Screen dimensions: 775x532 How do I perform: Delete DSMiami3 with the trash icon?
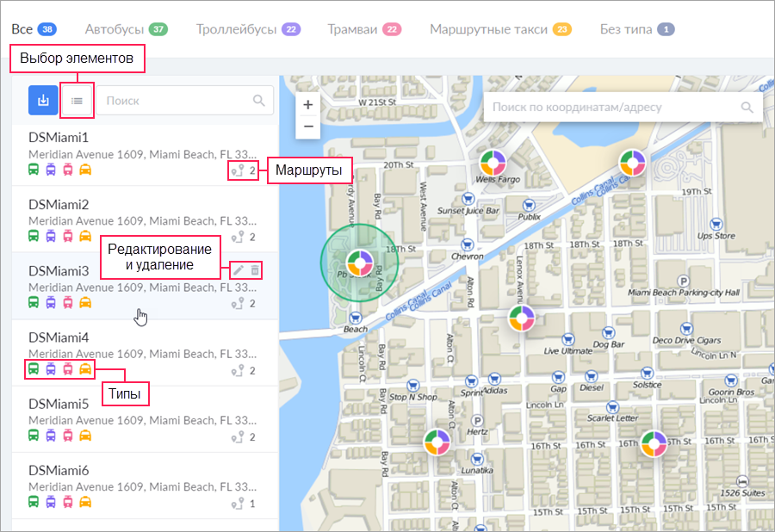click(255, 270)
